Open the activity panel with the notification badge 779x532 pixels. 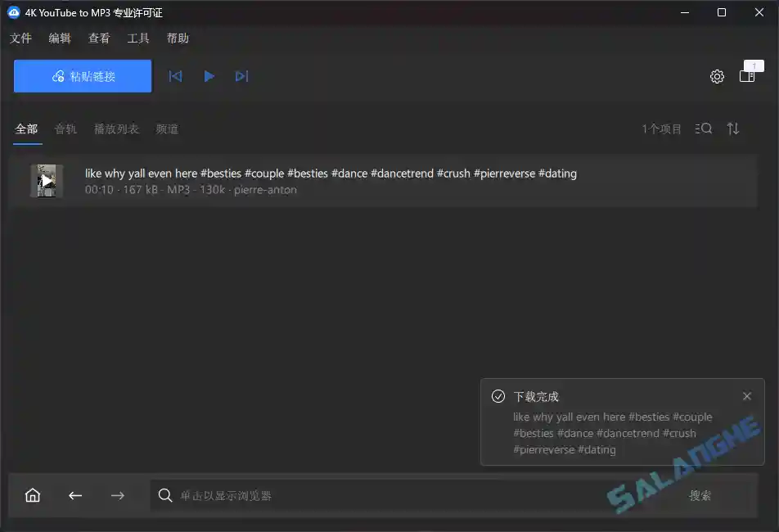coord(747,76)
